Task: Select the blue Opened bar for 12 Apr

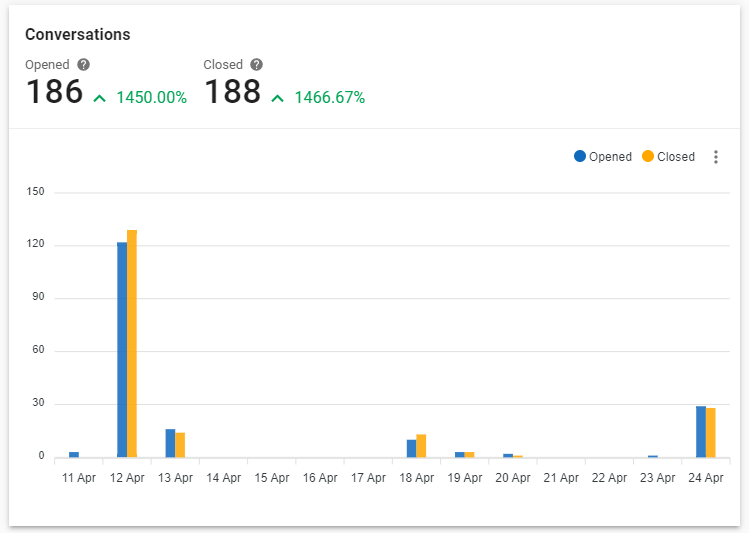Action: tap(122, 350)
